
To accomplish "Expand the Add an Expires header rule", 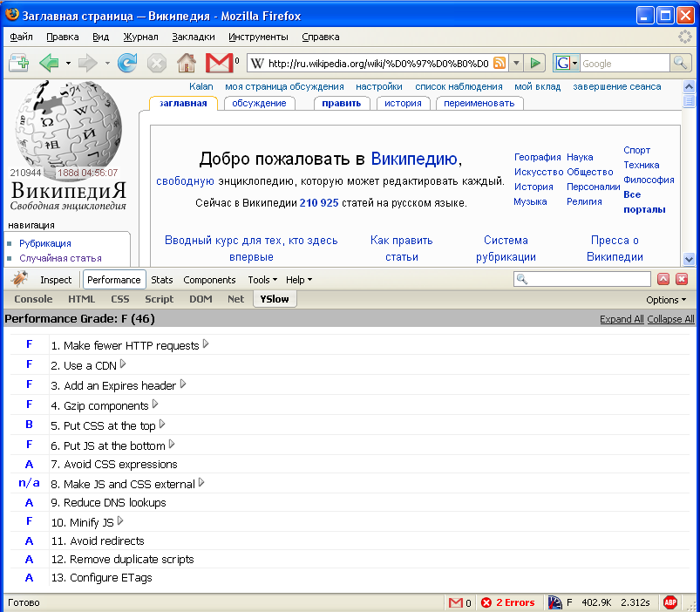I will tap(183, 384).
